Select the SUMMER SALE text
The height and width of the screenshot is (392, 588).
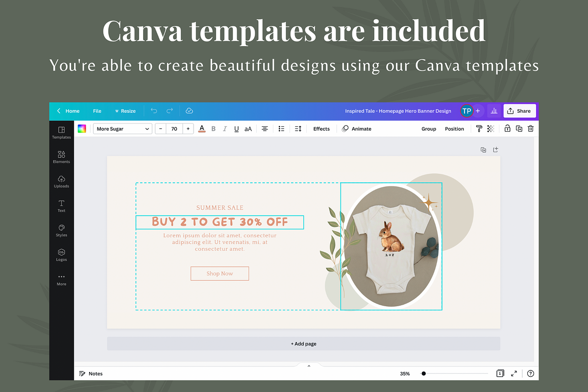(x=220, y=208)
